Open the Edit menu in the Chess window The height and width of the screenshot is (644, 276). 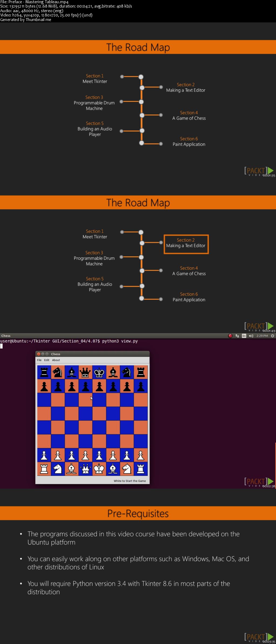point(47,360)
